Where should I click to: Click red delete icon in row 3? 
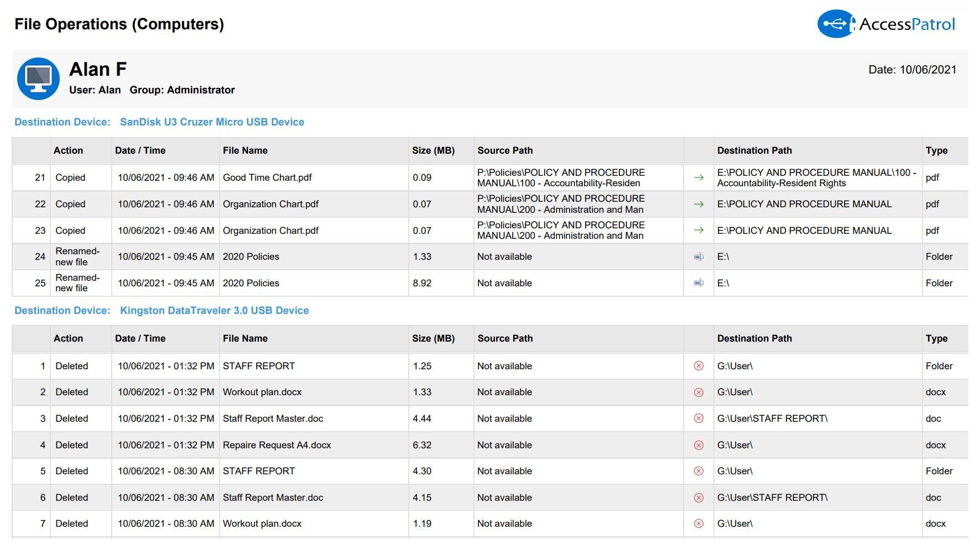[x=698, y=418]
